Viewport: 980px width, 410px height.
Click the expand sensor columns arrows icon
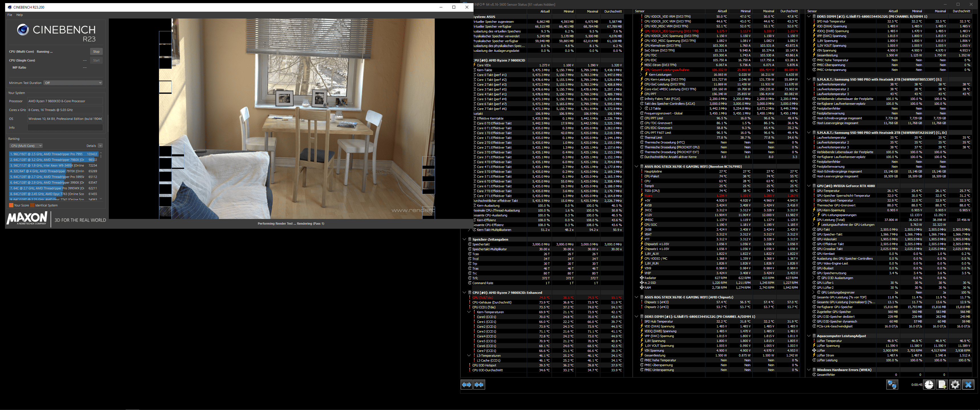[466, 385]
